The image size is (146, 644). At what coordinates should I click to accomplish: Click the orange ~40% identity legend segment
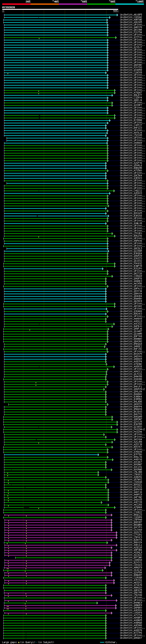pos(45,4)
